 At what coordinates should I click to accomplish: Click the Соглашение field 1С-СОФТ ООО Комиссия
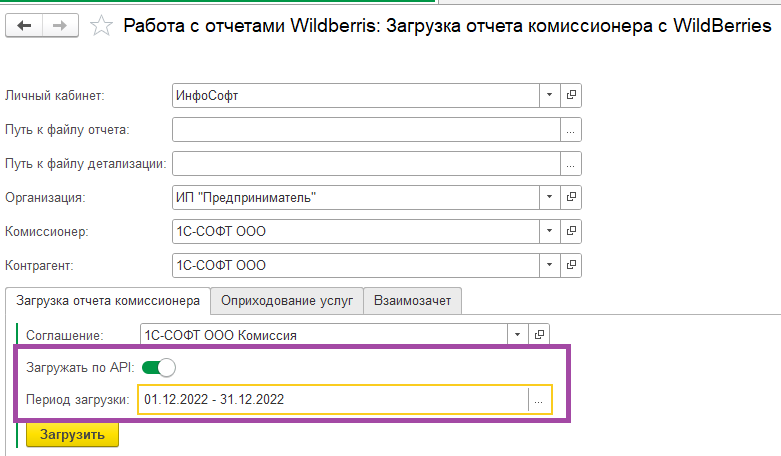point(324,335)
